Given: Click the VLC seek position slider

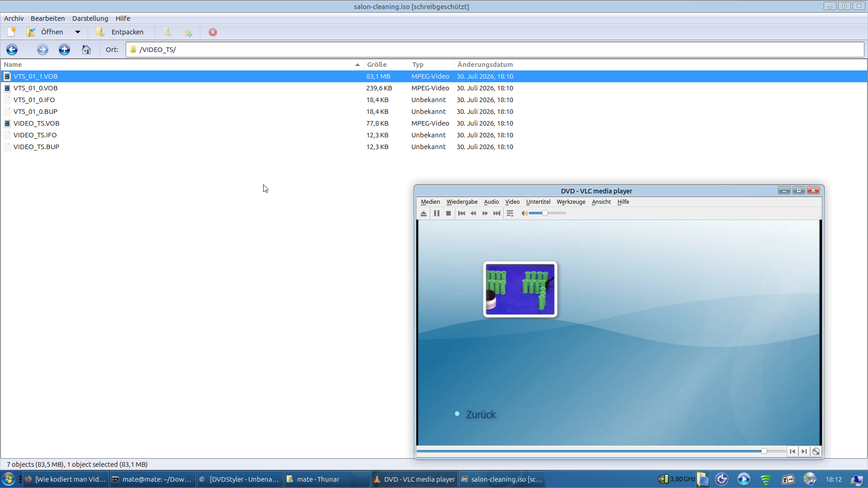Looking at the screenshot, I should (601, 451).
